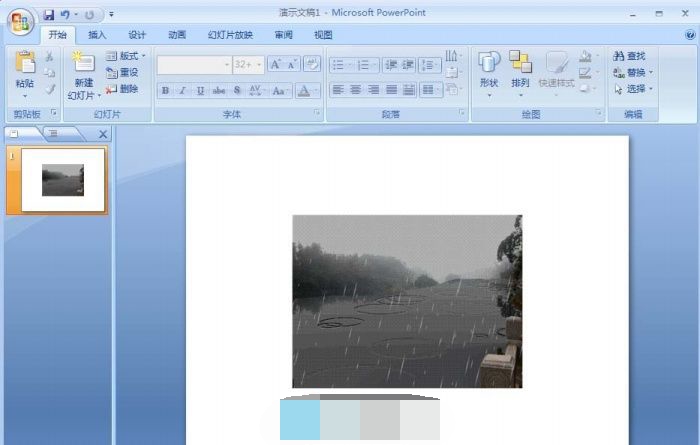Viewport: 700px width, 445px height.
Task: Click the Paste clipboard icon
Action: click(x=24, y=63)
